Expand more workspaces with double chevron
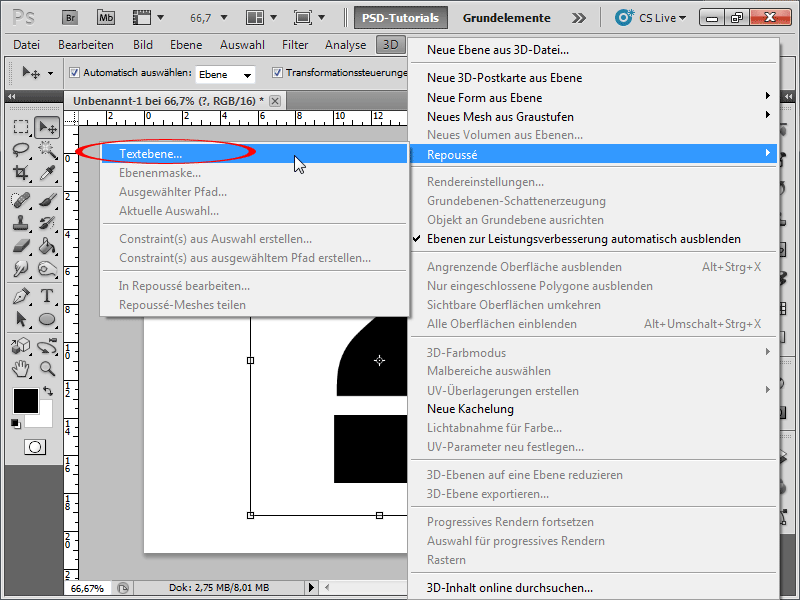Screen dimensions: 800x600 pyautogui.click(x=579, y=18)
